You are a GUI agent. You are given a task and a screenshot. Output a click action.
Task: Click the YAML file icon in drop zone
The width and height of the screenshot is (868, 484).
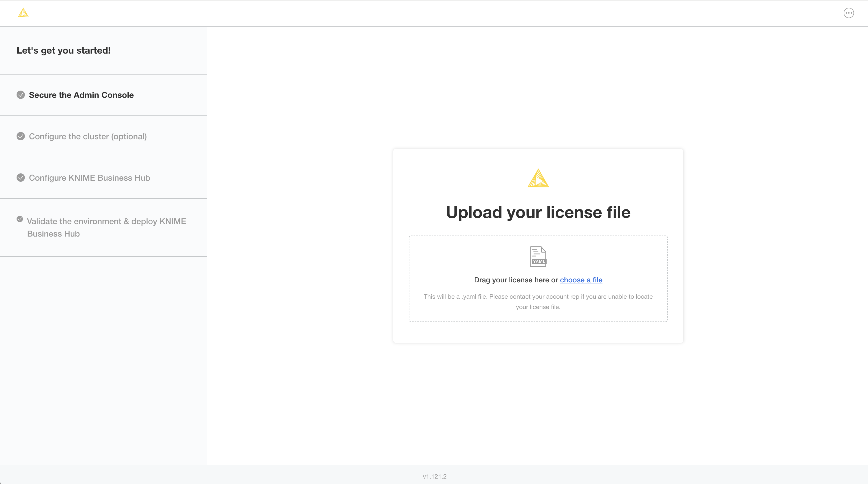[538, 257]
